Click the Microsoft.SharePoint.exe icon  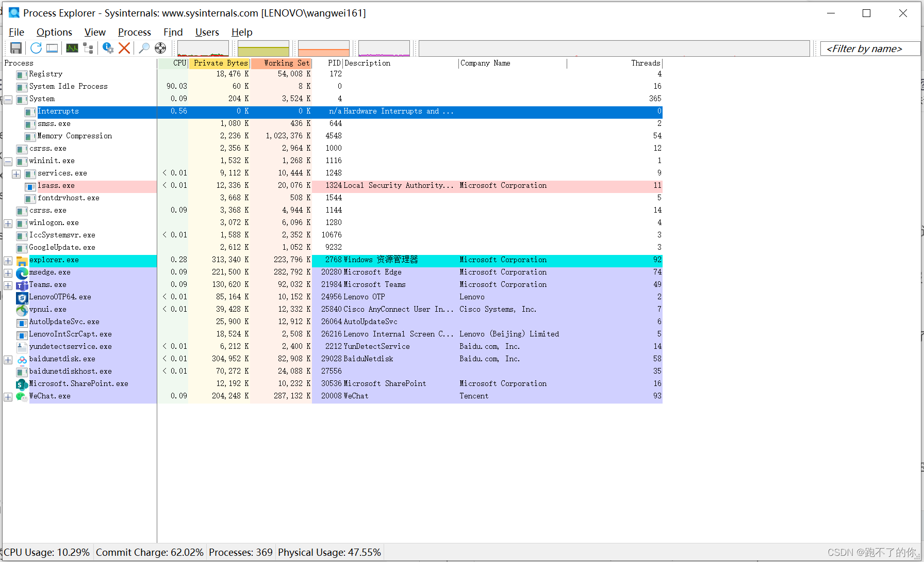[x=22, y=384]
